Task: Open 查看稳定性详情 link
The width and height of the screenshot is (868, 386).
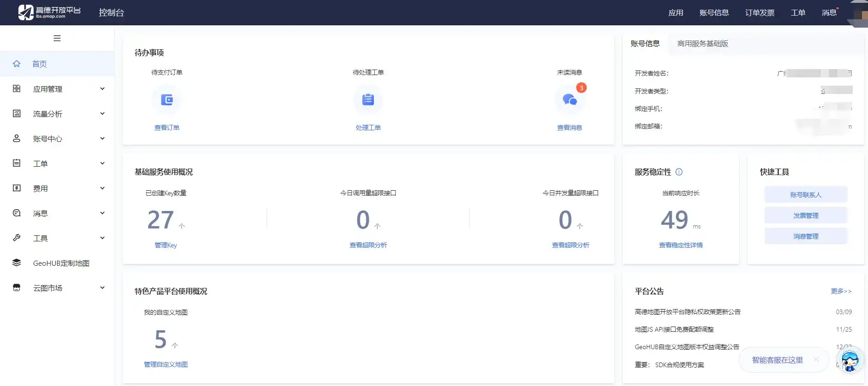Action: [681, 245]
